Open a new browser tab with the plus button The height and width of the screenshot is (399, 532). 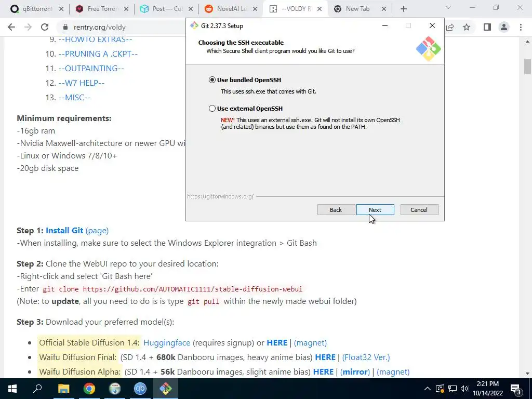[403, 9]
